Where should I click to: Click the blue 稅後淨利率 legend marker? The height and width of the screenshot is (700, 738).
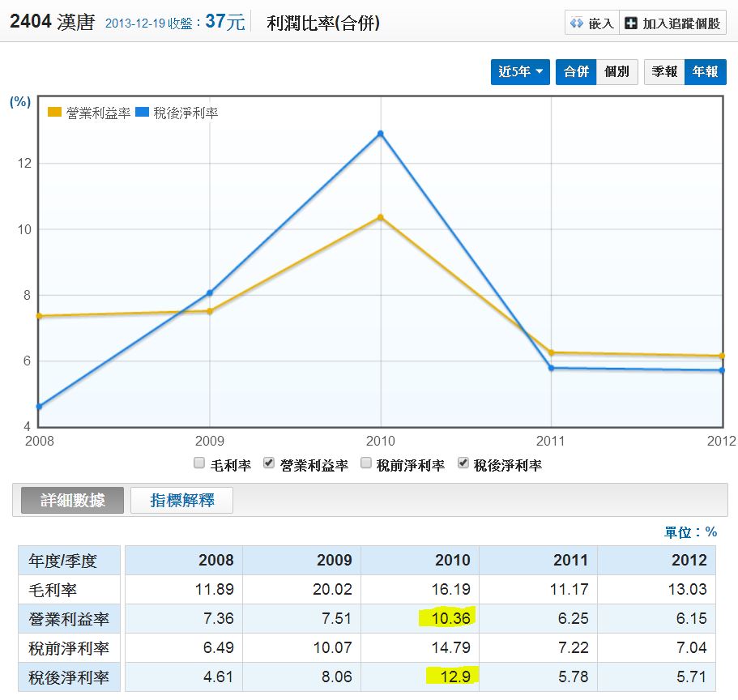[142, 113]
